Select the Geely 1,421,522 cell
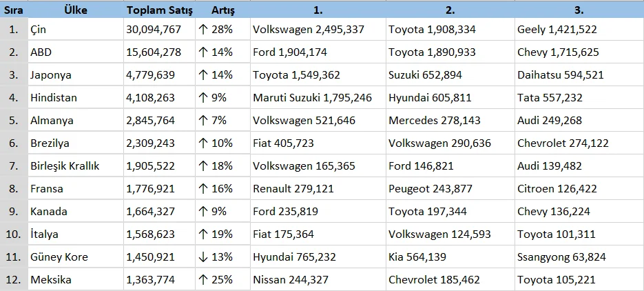Viewport: 644px width, 291px height. pyautogui.click(x=557, y=30)
